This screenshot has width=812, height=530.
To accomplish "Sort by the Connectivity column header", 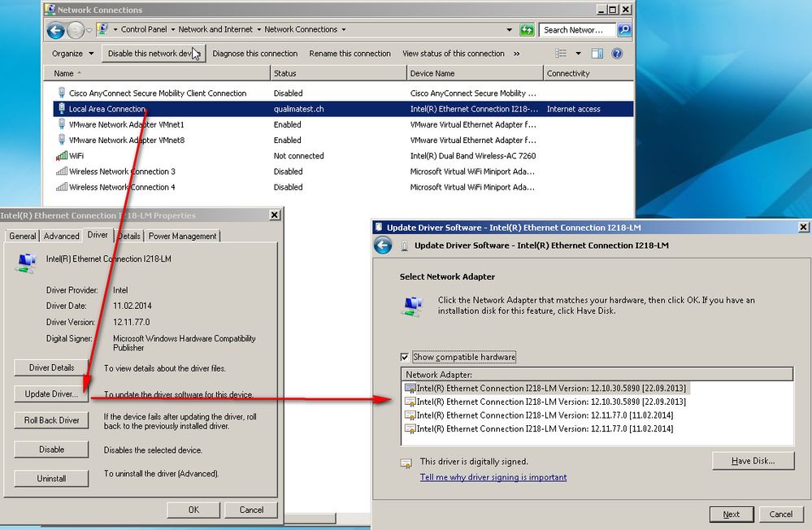I will click(x=588, y=73).
